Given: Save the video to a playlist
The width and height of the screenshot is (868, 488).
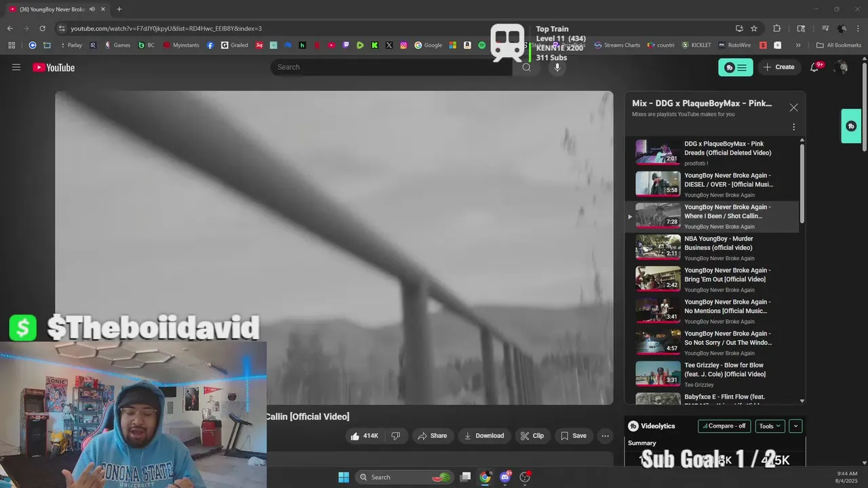Looking at the screenshot, I should (x=573, y=436).
